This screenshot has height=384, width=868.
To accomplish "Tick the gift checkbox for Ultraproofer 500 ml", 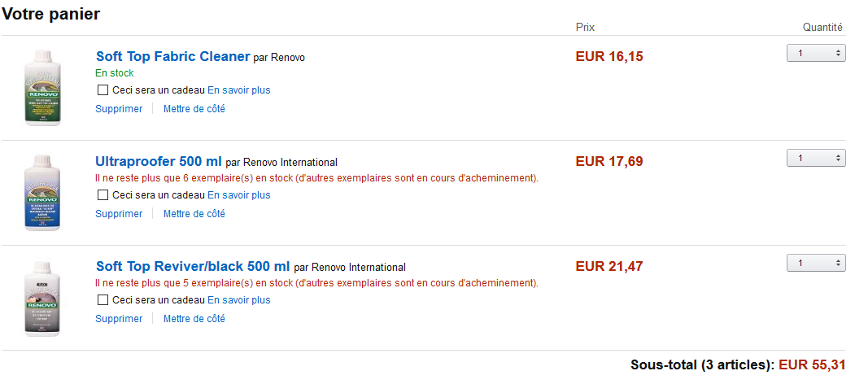I will point(103,194).
